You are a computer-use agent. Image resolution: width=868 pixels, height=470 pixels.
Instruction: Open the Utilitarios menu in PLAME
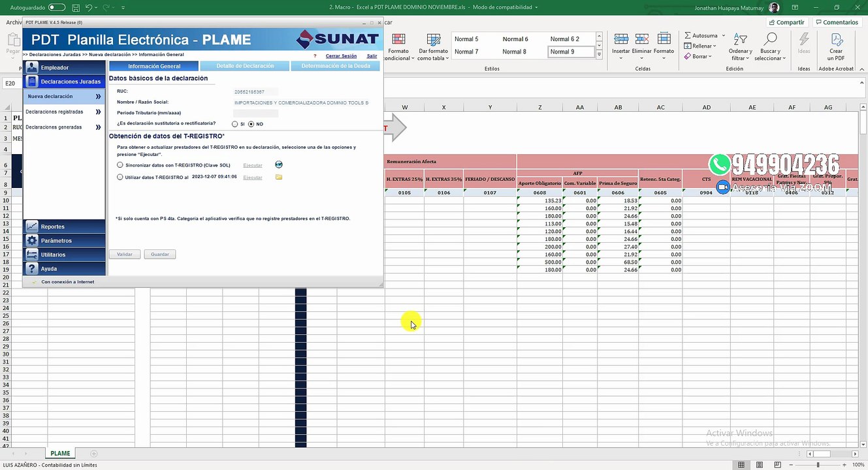point(64,255)
